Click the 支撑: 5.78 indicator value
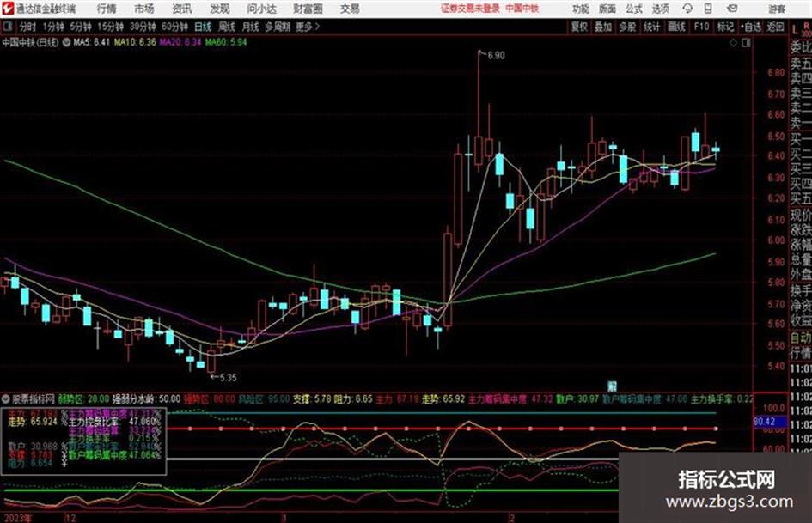The width and height of the screenshot is (812, 523). (x=312, y=399)
